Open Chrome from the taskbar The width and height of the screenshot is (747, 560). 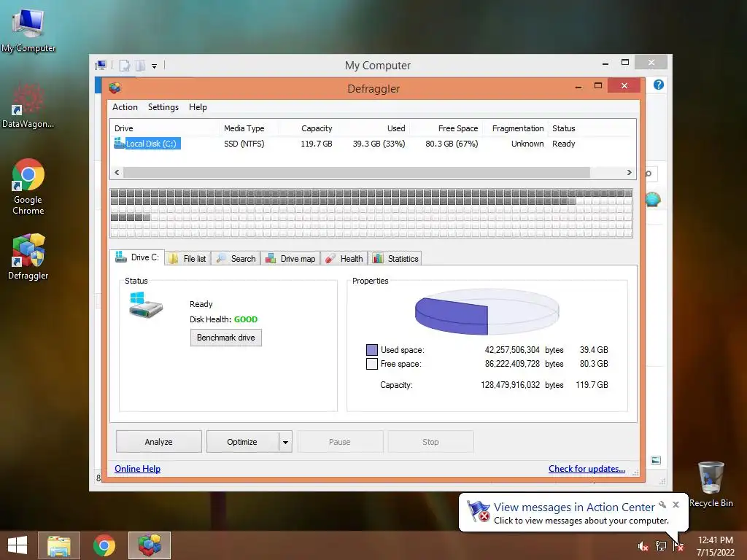(x=104, y=545)
